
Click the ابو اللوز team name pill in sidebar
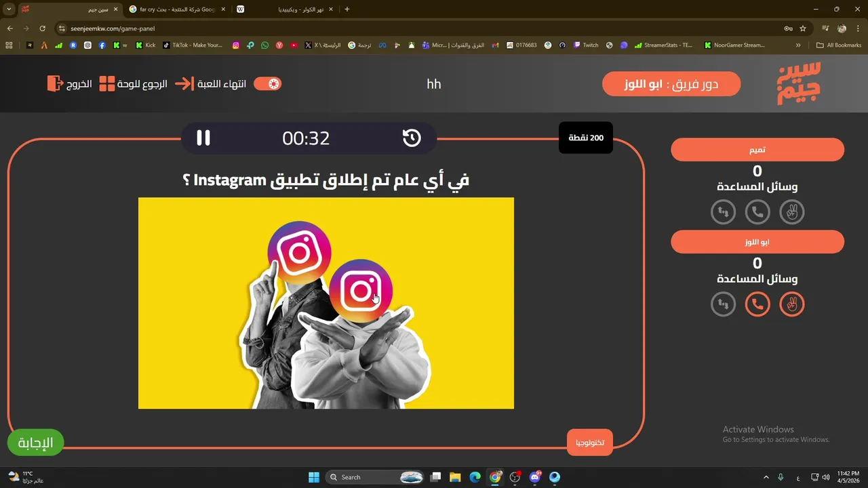(x=757, y=242)
